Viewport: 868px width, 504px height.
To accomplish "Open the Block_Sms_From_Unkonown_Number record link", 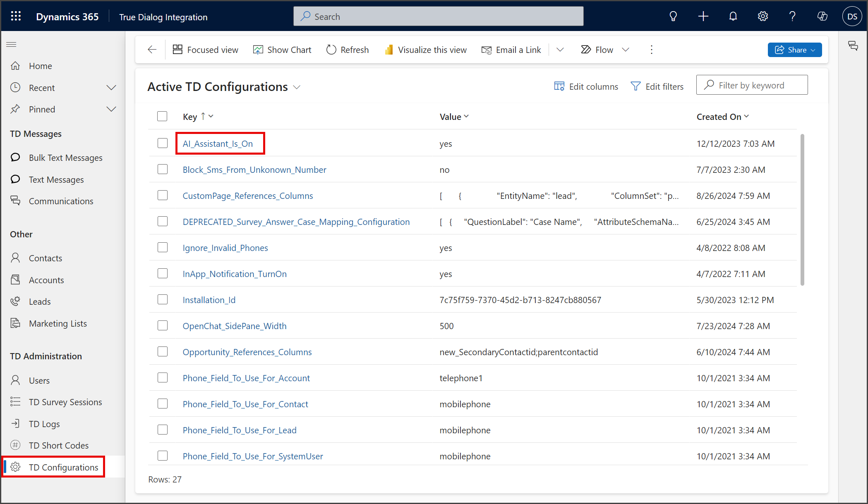I will click(x=254, y=170).
